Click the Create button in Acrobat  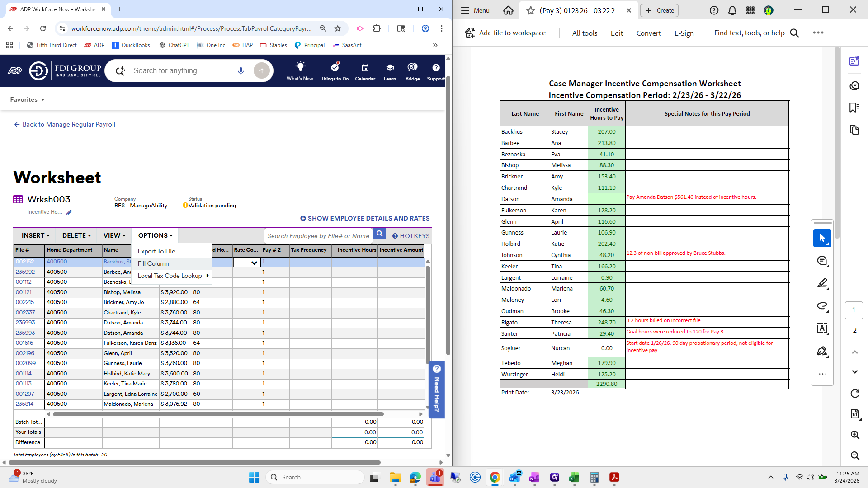click(659, 10)
